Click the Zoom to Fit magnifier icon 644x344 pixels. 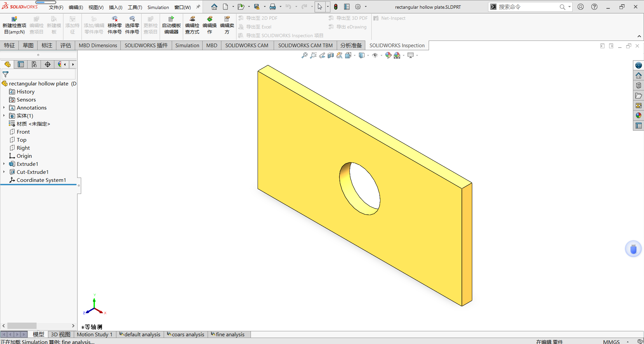click(x=305, y=56)
